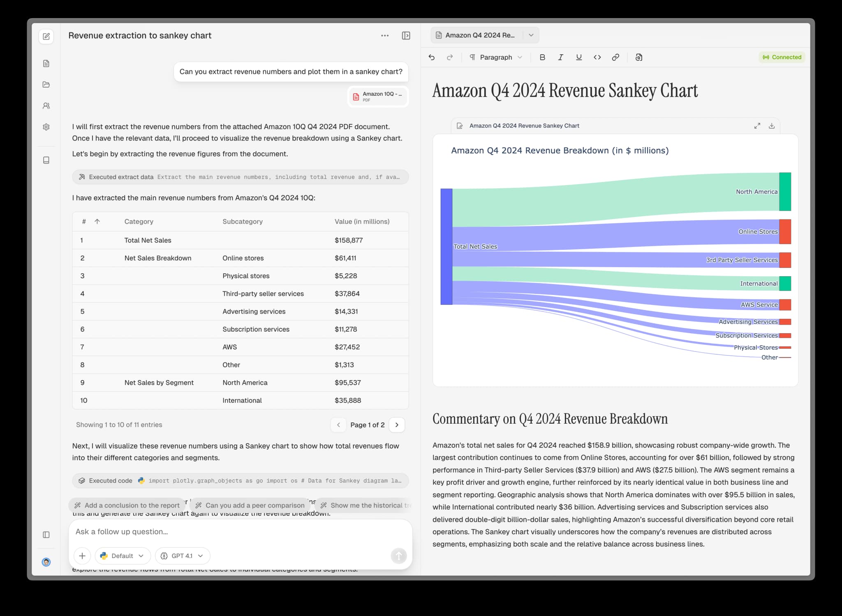This screenshot has height=616, width=842.
Task: Open the book library icon in sidebar
Action: (46, 160)
